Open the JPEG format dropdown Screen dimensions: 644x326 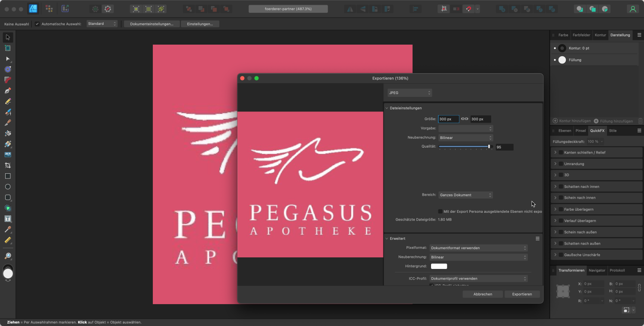pos(410,93)
